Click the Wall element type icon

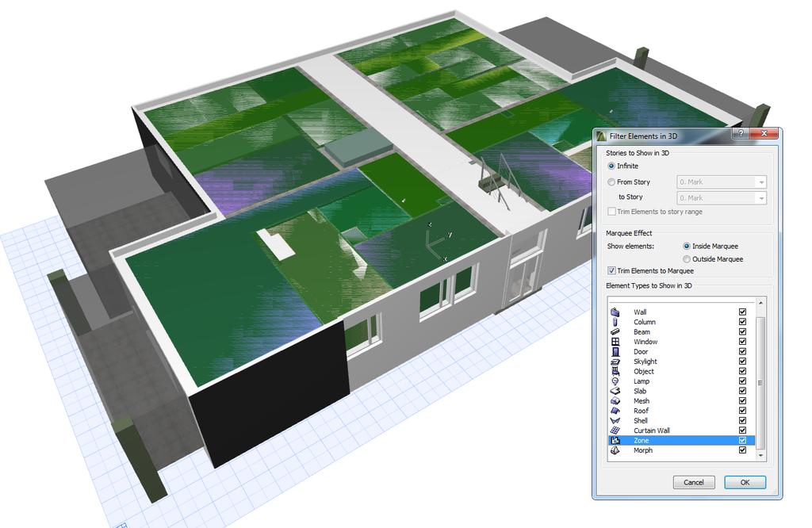tap(615, 312)
